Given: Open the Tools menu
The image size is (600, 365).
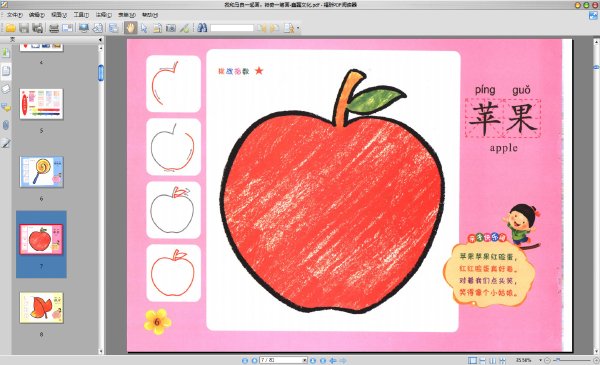Looking at the screenshot, I should tap(81, 15).
